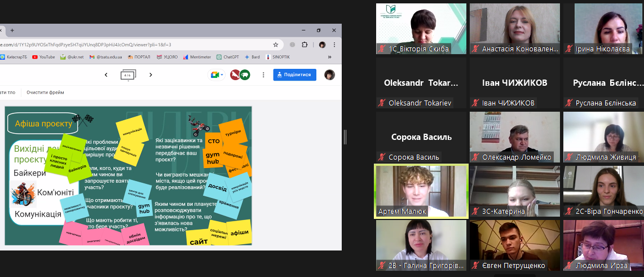Open the Google account avatar in Jamboard

[x=329, y=74]
